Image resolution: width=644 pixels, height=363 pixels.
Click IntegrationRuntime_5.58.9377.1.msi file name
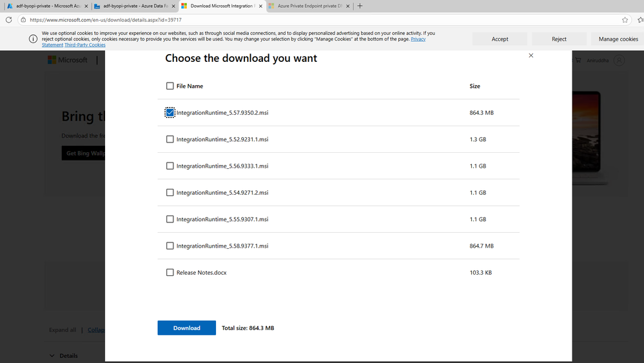(222, 246)
